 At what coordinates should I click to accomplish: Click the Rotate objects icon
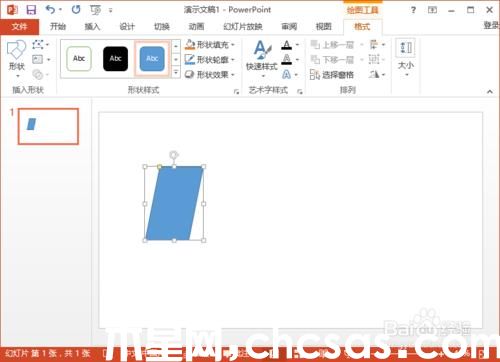(374, 74)
